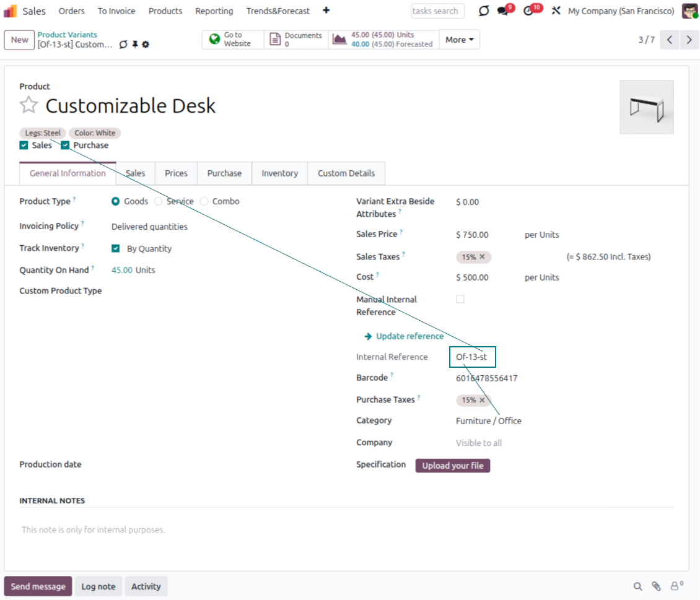The width and height of the screenshot is (700, 600).
Task: Click the paperclip attachments icon
Action: tap(656, 586)
